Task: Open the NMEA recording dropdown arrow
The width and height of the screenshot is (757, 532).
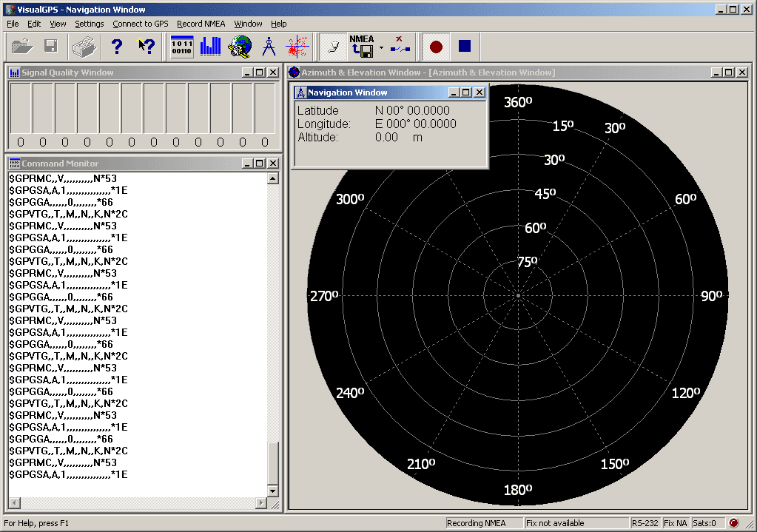Action: pyautogui.click(x=380, y=47)
